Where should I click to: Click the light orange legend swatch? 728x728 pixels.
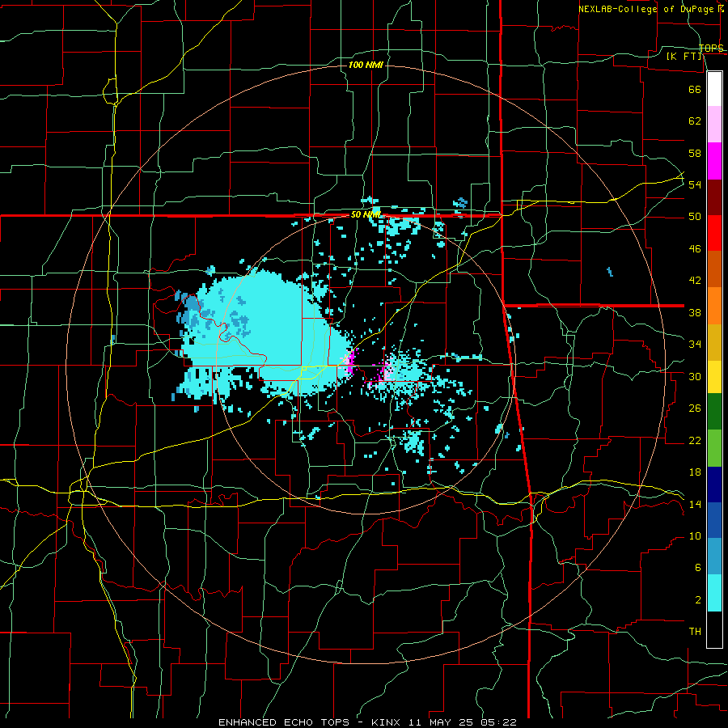click(x=714, y=305)
